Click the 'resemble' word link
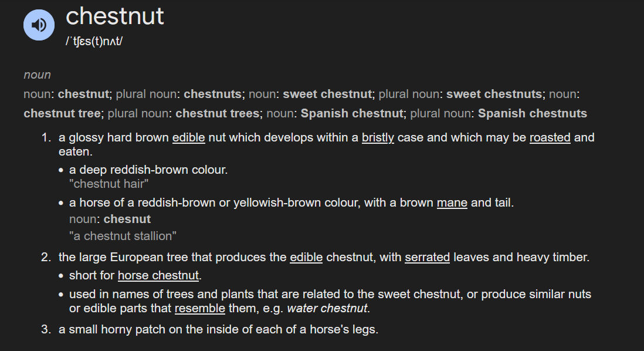The width and height of the screenshot is (644, 351). point(200,308)
